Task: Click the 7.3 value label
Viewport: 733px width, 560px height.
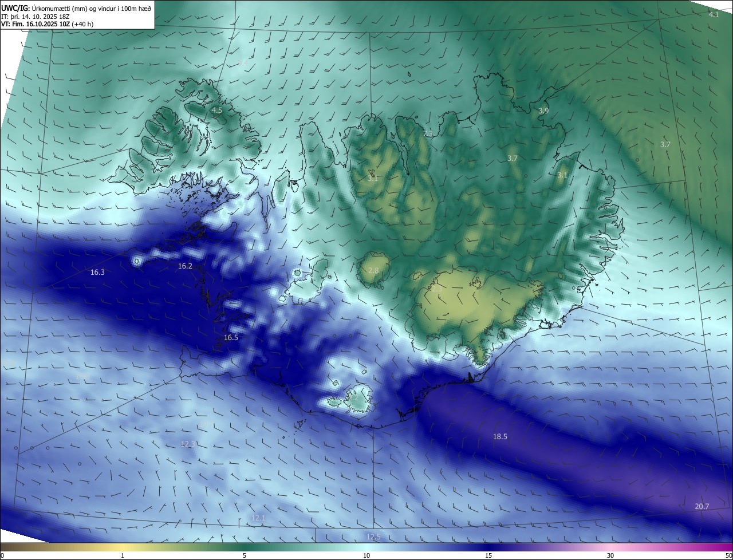Action: point(428,133)
